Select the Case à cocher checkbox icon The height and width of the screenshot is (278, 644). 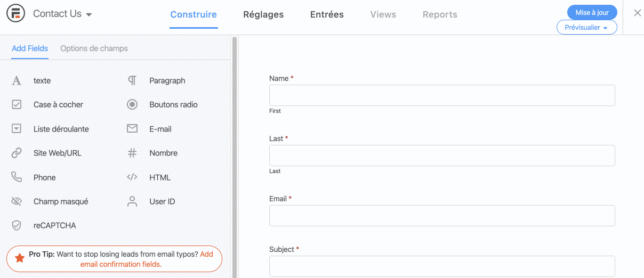pos(17,104)
